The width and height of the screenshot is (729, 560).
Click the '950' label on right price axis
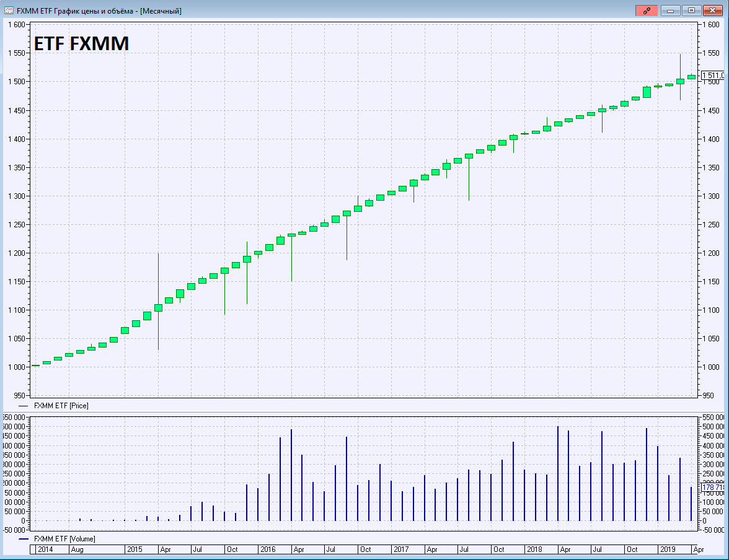[708, 395]
